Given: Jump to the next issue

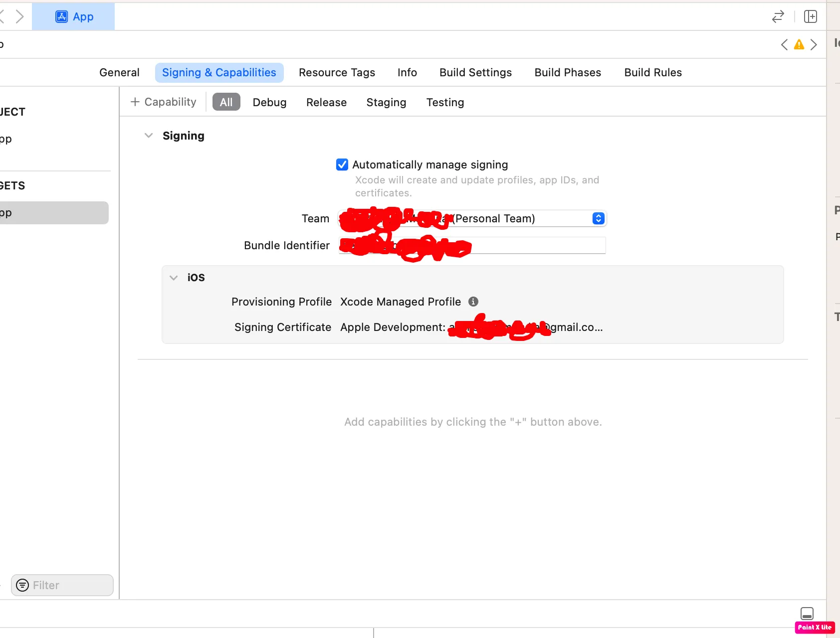Looking at the screenshot, I should pyautogui.click(x=814, y=45).
